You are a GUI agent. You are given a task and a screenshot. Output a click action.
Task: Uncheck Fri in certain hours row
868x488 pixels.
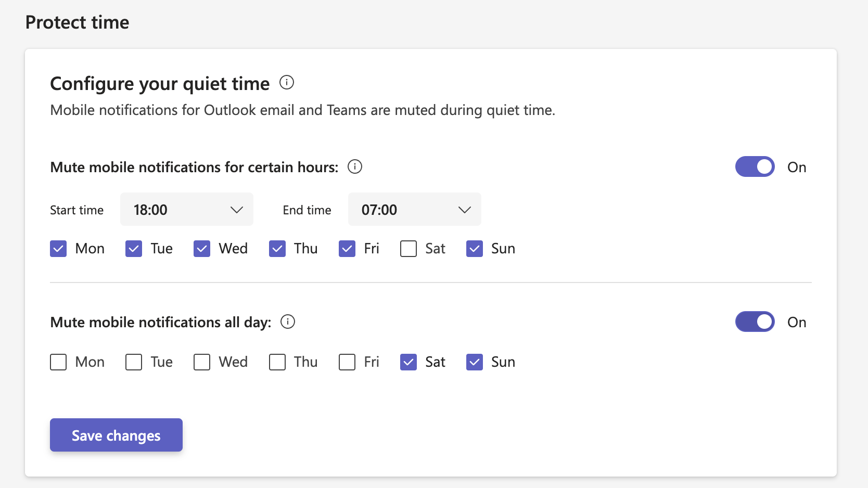347,249
